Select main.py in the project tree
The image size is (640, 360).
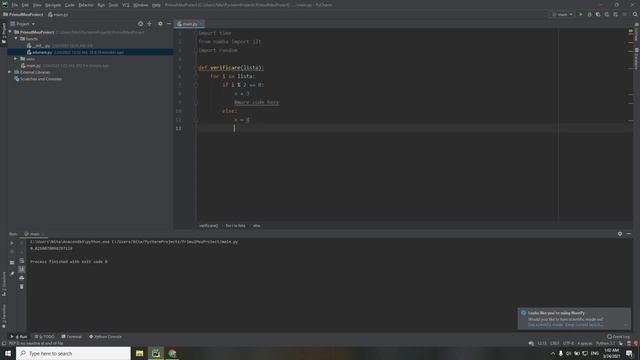coord(31,65)
